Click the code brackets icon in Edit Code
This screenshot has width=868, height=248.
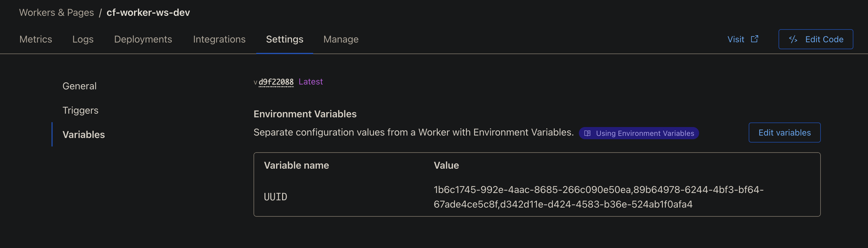coord(793,40)
